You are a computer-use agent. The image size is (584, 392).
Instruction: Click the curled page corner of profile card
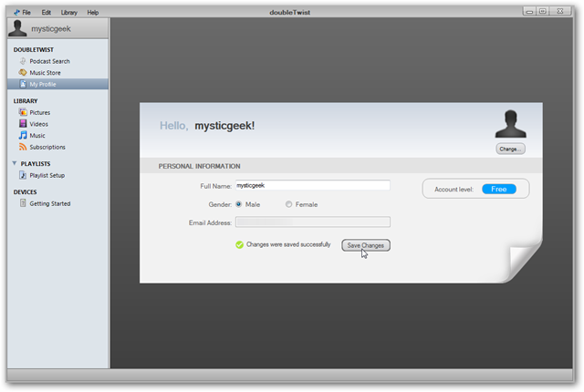525,262
